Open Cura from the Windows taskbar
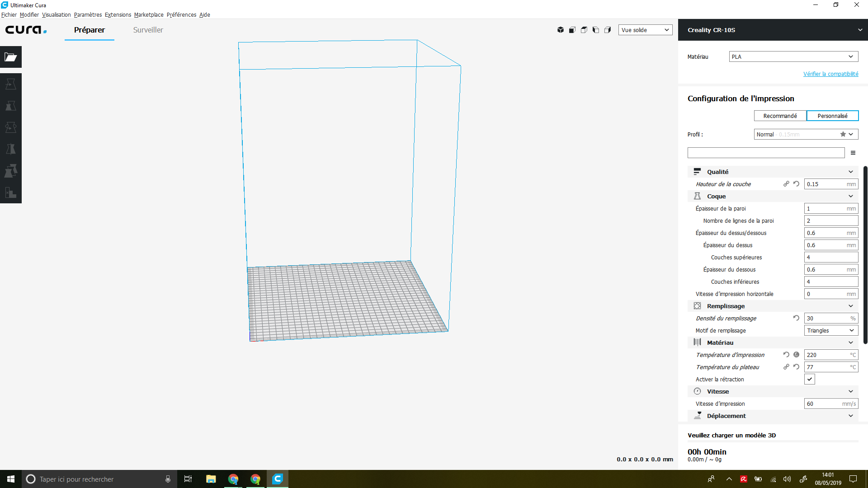Viewport: 868px width, 488px height. click(x=278, y=479)
